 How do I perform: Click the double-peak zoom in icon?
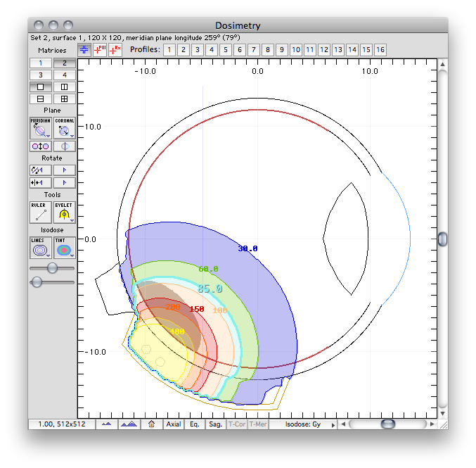click(129, 424)
